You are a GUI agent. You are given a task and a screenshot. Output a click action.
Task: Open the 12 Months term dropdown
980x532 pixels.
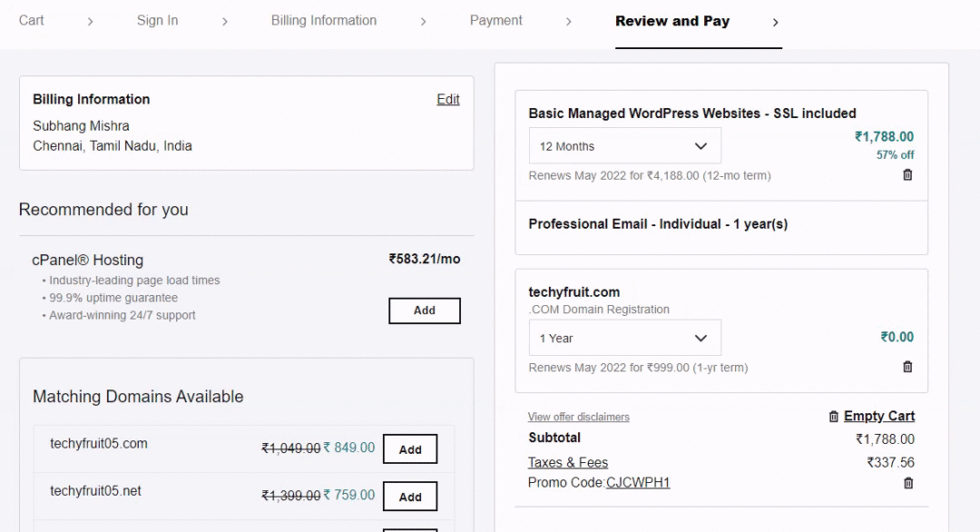625,145
